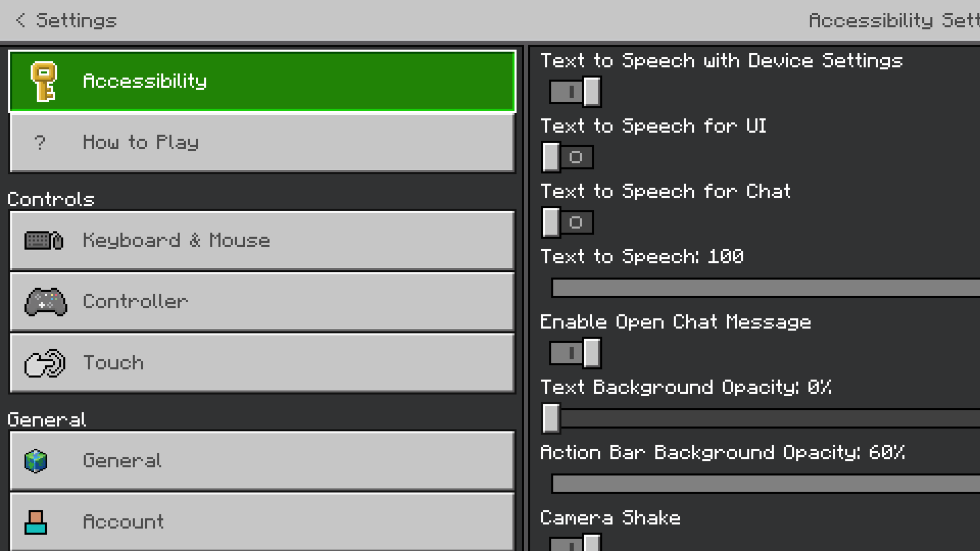Enable Text to Speech for UI

(x=567, y=157)
